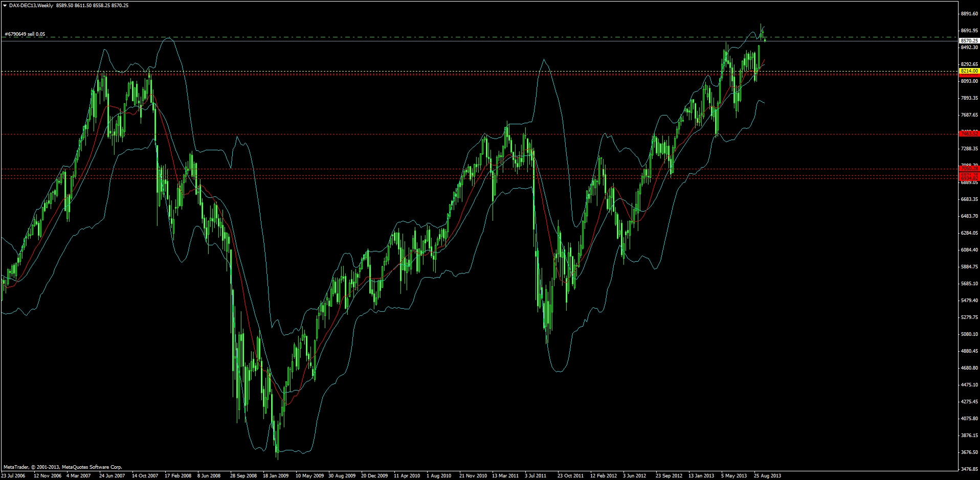The image size is (980, 480).
Task: Select the DAX-DEC13,Weekly chart title
Action: tap(31, 5)
